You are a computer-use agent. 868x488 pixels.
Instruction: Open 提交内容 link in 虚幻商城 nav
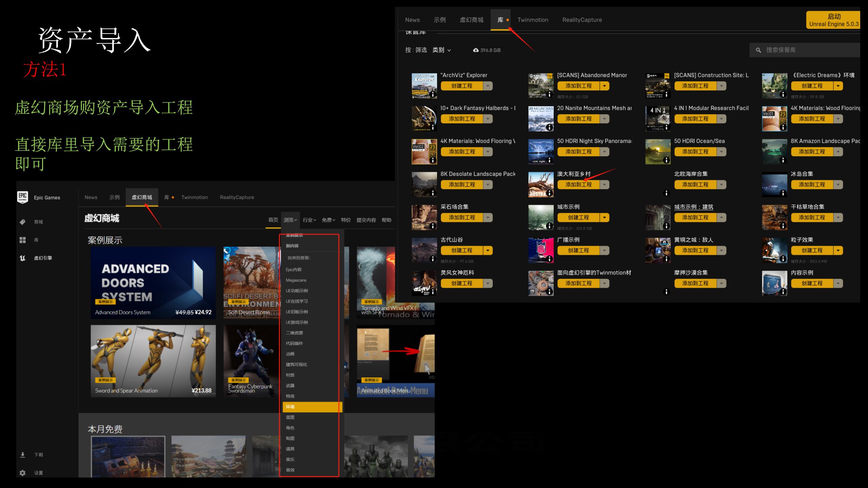366,220
